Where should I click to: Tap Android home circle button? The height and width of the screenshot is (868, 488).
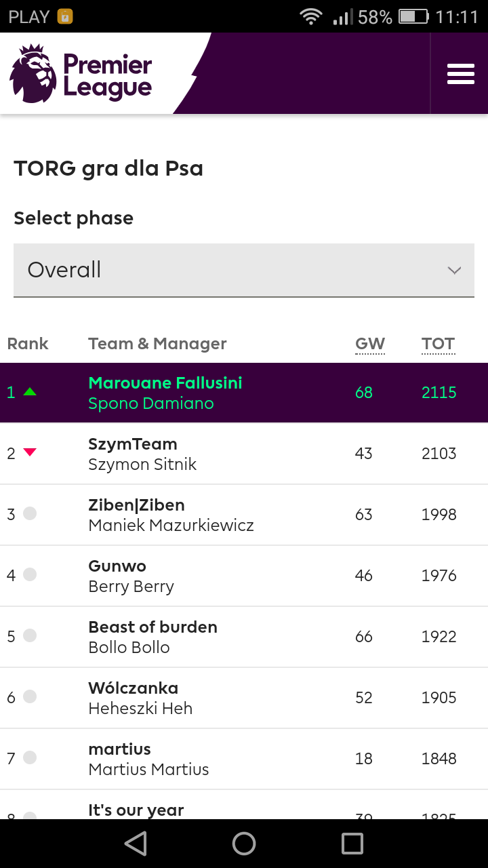tap(244, 844)
